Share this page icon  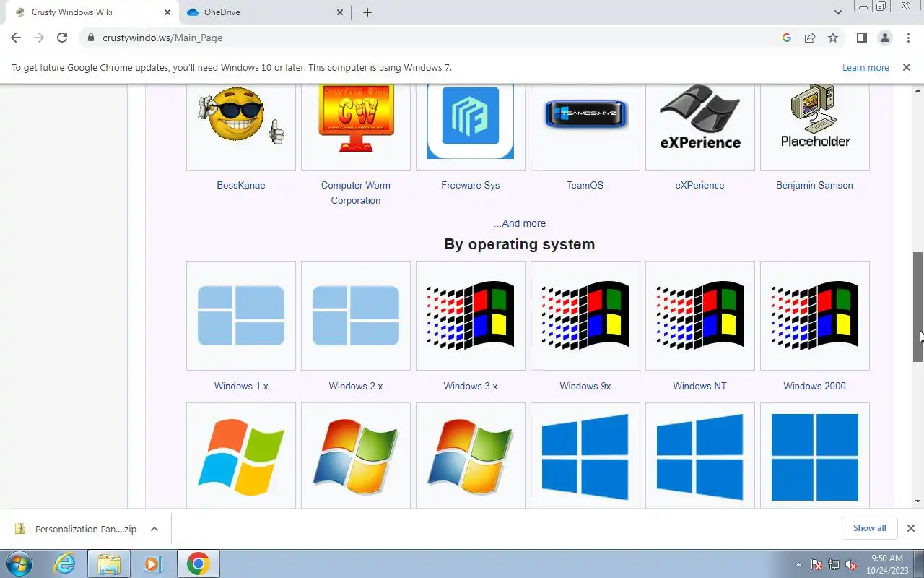pyautogui.click(x=810, y=38)
